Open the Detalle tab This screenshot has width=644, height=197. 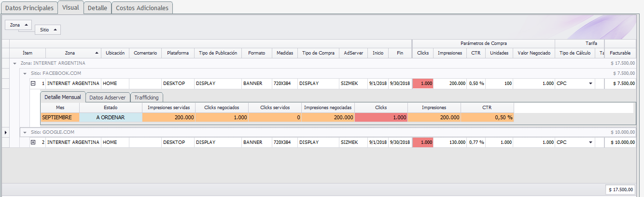(97, 8)
